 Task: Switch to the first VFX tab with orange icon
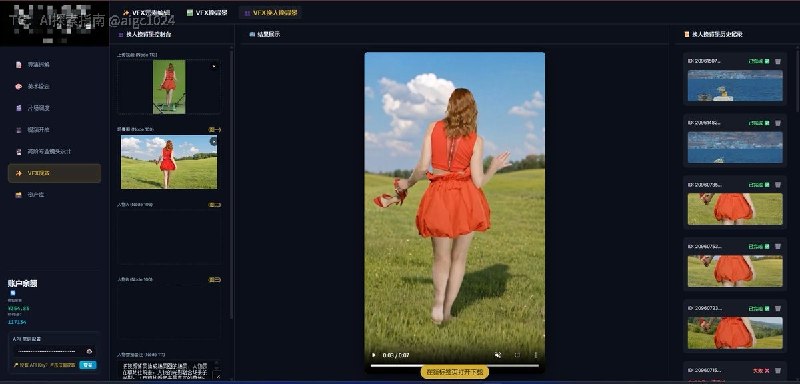click(146, 13)
